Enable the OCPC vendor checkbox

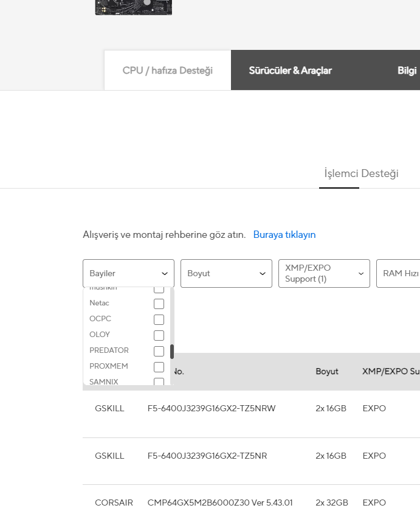pos(159,319)
